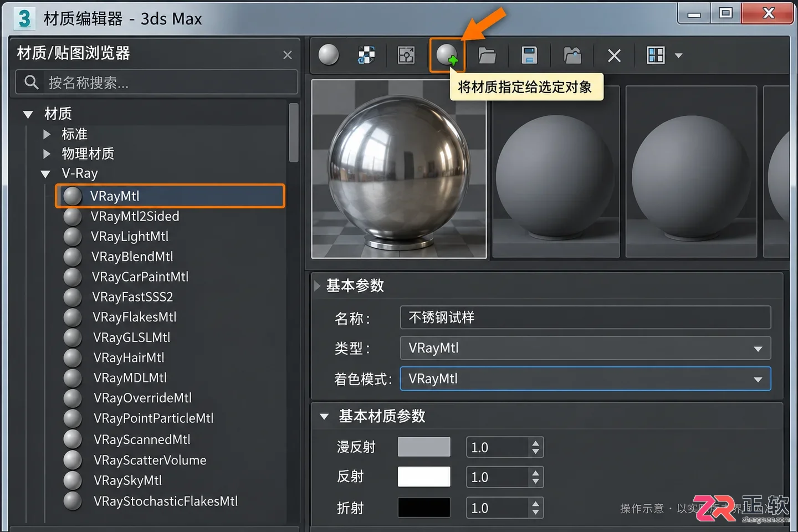The width and height of the screenshot is (798, 532).
Task: Click the 反射 white color swatch
Action: (424, 477)
